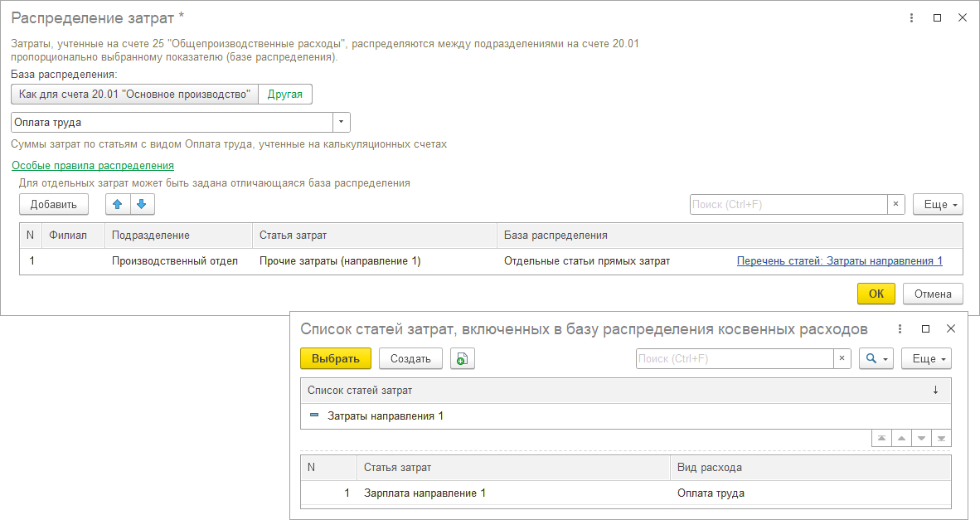980x520 pixels.
Task: Open the three-dots menu of Распределение затрат window
Action: pos(911,18)
